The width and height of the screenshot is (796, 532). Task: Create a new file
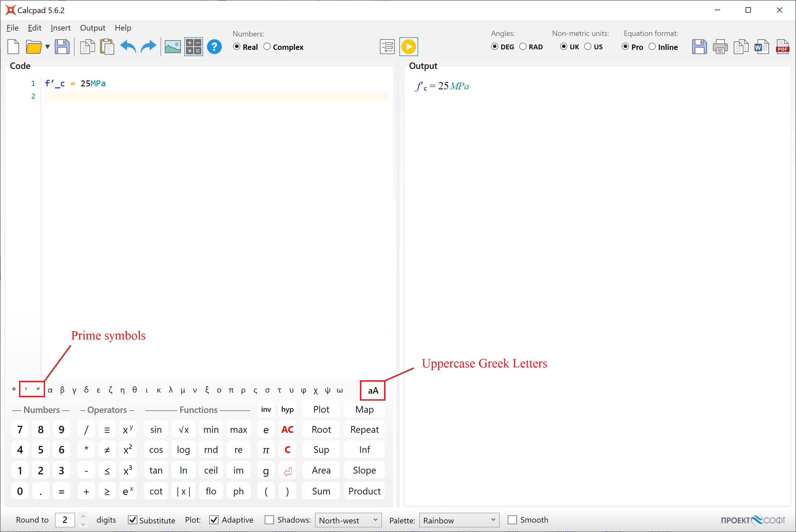[x=13, y=46]
